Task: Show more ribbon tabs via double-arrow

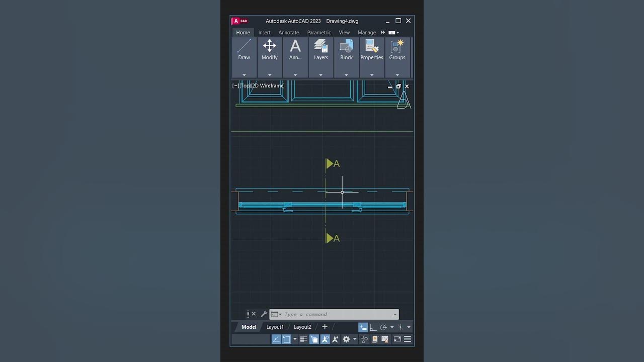Action: (x=383, y=32)
